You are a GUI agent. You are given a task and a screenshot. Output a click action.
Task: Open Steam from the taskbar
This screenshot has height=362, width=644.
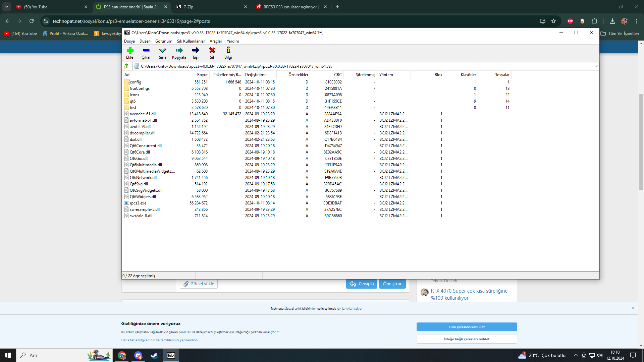pos(154,355)
